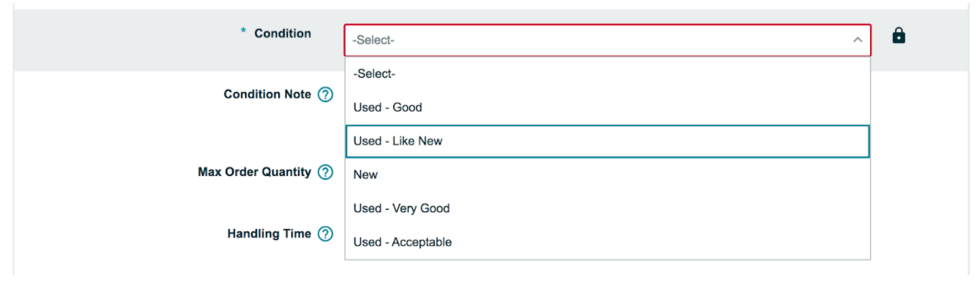This screenshot has height=292, width=980.
Task: Choose the -Select- placeholder option in the list
Action: (x=608, y=74)
